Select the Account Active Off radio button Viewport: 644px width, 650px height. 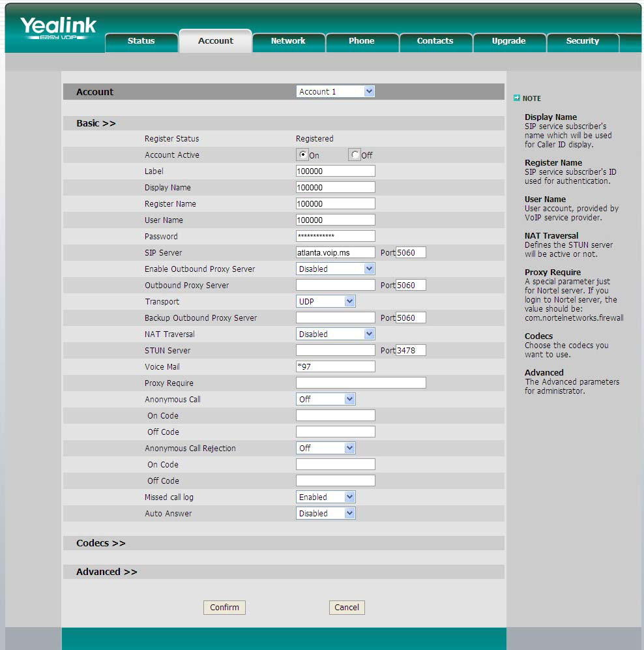click(355, 155)
